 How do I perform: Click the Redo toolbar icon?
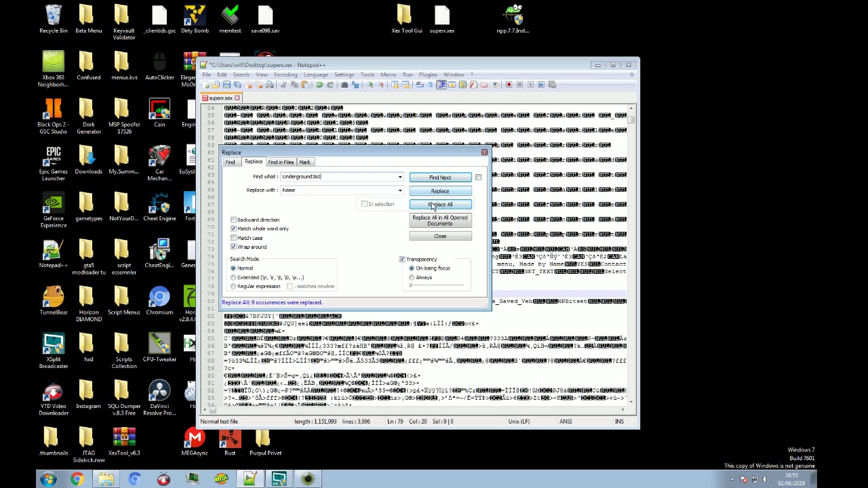(x=330, y=85)
